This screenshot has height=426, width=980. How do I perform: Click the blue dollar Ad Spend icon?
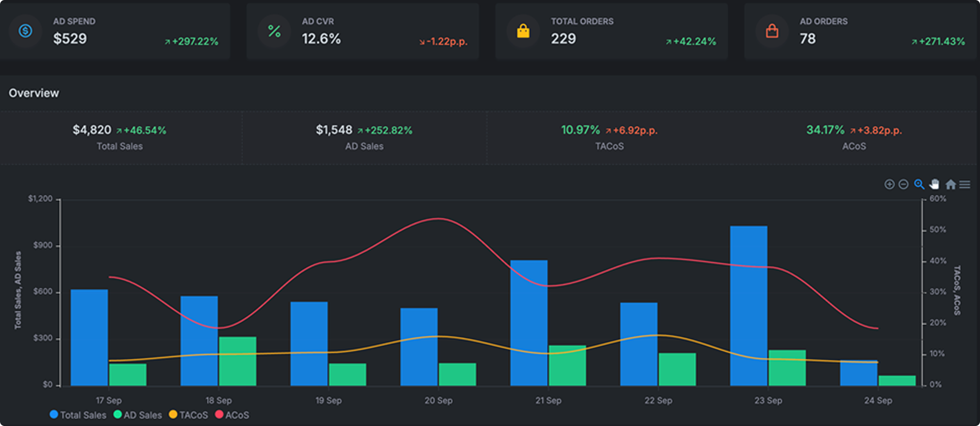(x=25, y=31)
